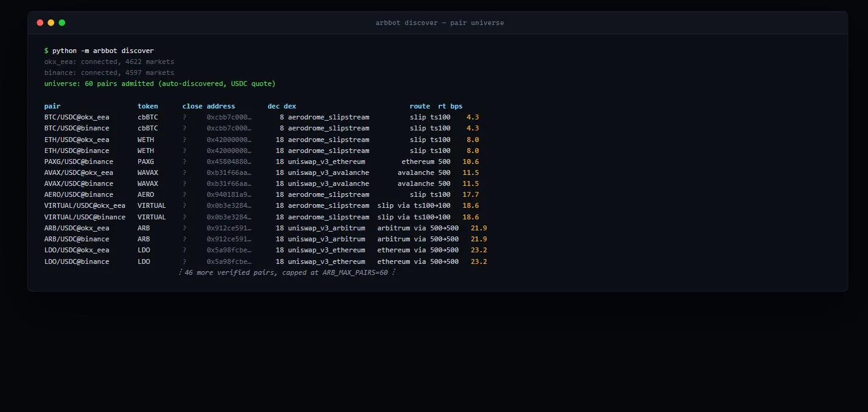Viewport: 868px width, 412px height.
Task: Click bps value '8.0' in ETH/USDC@binance row
Action: pyautogui.click(x=473, y=151)
